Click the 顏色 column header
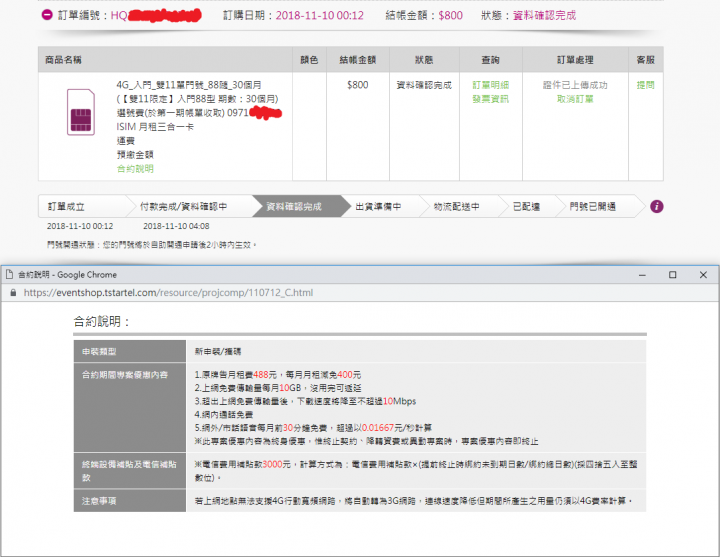The height and width of the screenshot is (557, 720). point(309,60)
